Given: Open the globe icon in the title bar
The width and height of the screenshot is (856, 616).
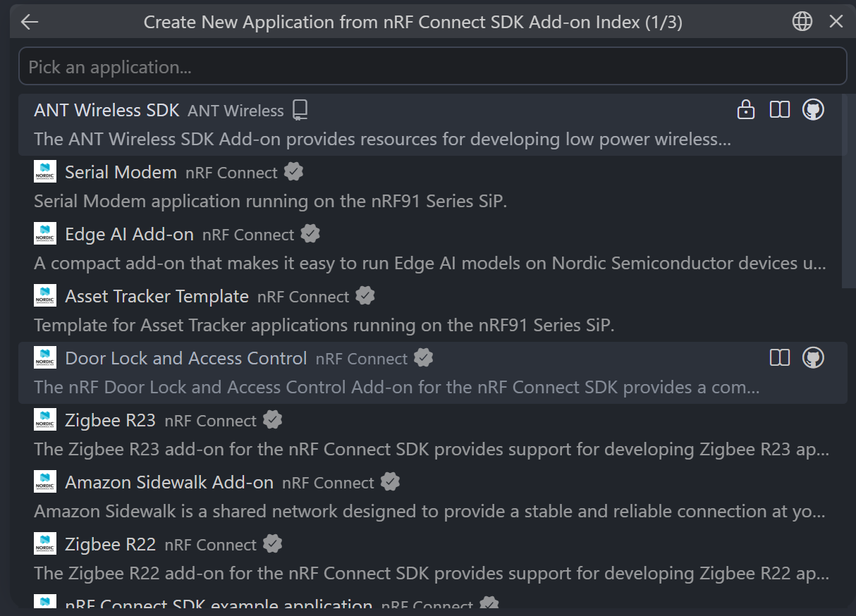Looking at the screenshot, I should coord(802,22).
